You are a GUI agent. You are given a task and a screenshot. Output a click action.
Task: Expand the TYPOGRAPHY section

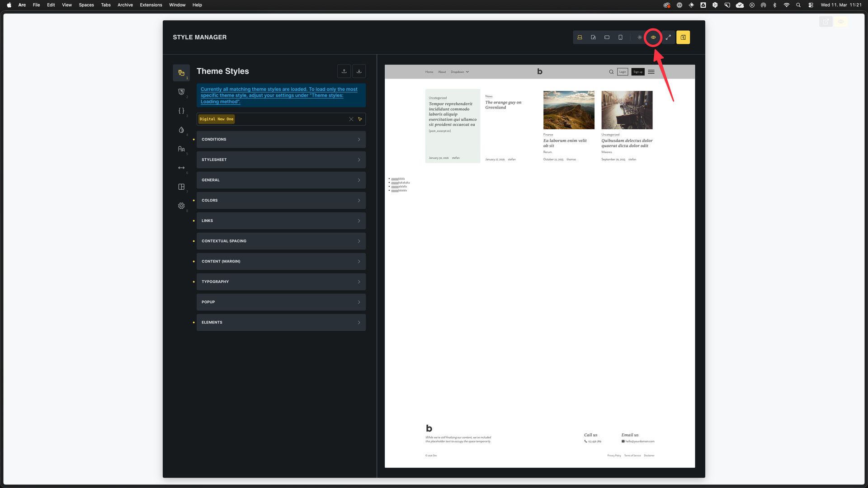281,282
